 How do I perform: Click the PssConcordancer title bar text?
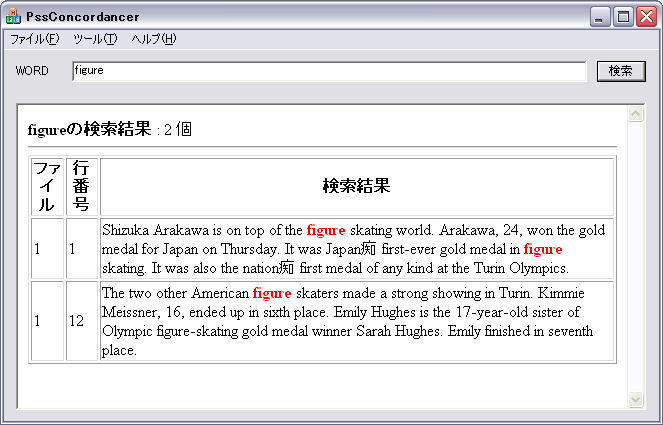[84, 17]
